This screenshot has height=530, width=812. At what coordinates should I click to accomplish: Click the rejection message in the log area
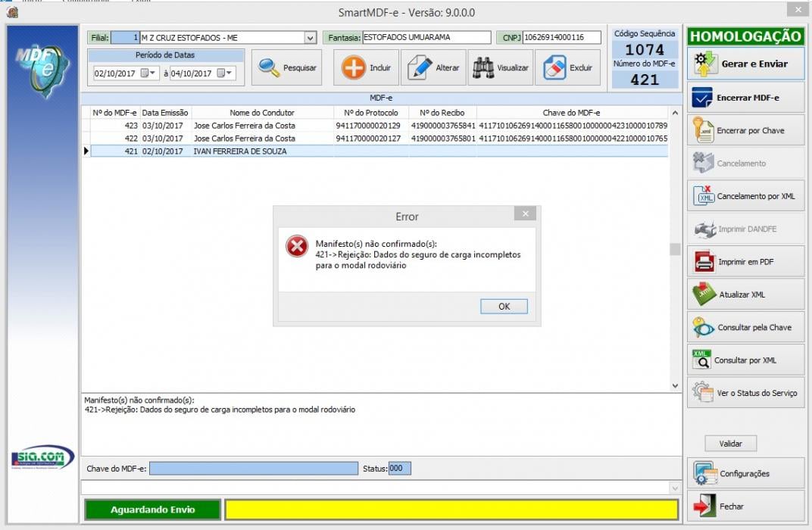point(220,410)
